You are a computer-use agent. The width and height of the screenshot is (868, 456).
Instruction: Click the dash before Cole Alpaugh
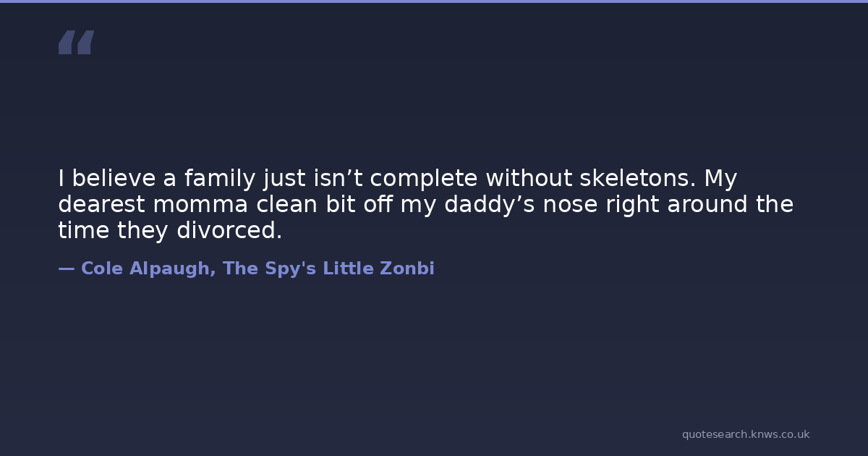point(67,269)
